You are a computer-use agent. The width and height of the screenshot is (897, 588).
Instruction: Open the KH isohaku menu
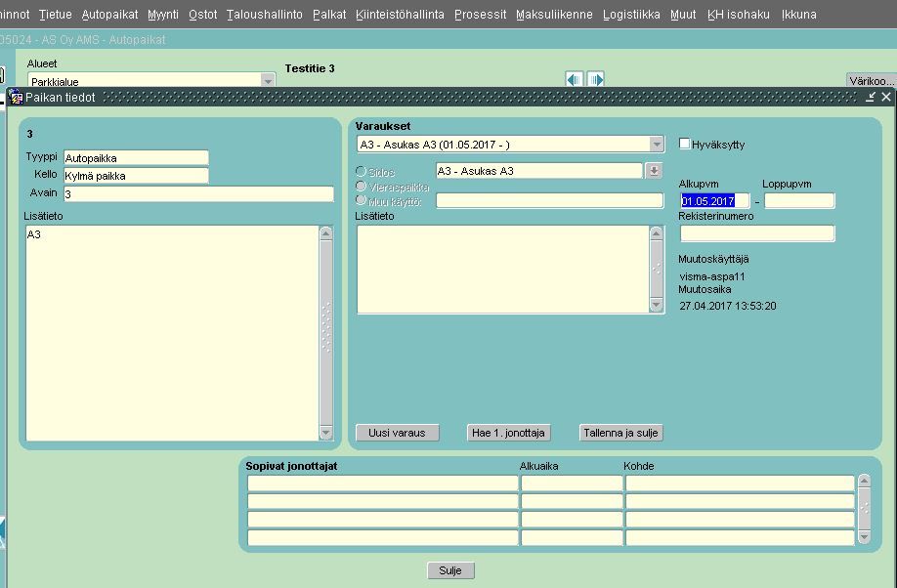(739, 15)
